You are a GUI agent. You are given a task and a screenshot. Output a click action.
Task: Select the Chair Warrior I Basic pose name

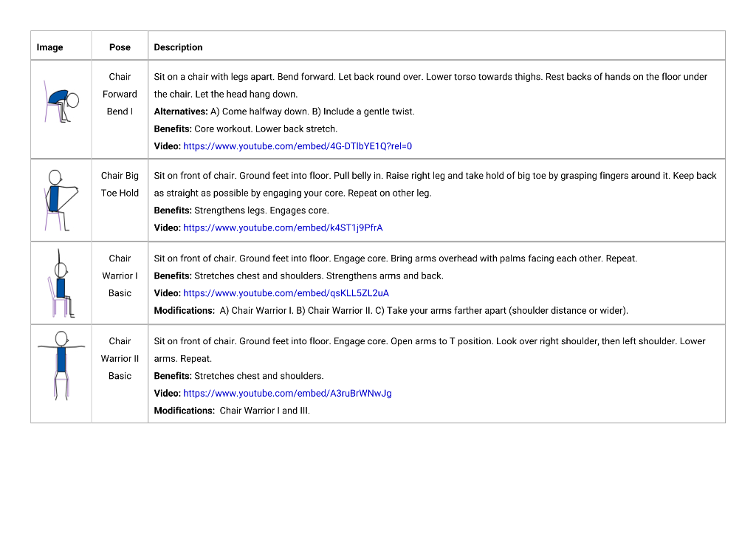tap(120, 276)
